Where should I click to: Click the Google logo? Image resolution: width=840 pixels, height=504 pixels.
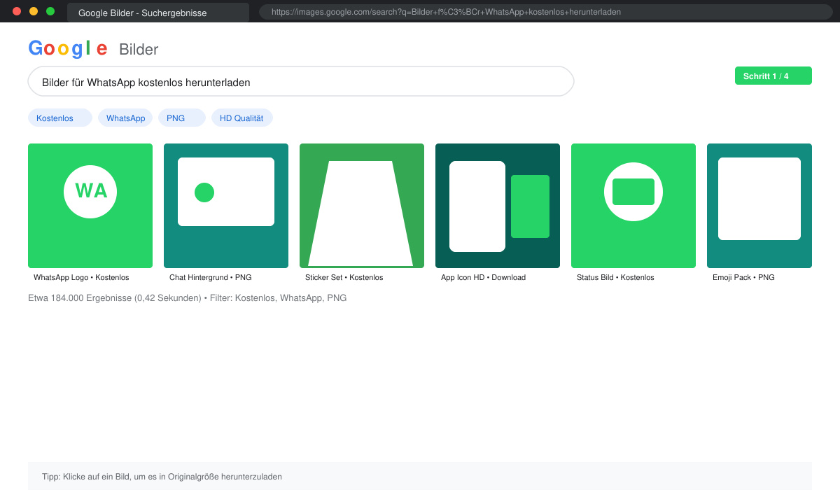68,48
